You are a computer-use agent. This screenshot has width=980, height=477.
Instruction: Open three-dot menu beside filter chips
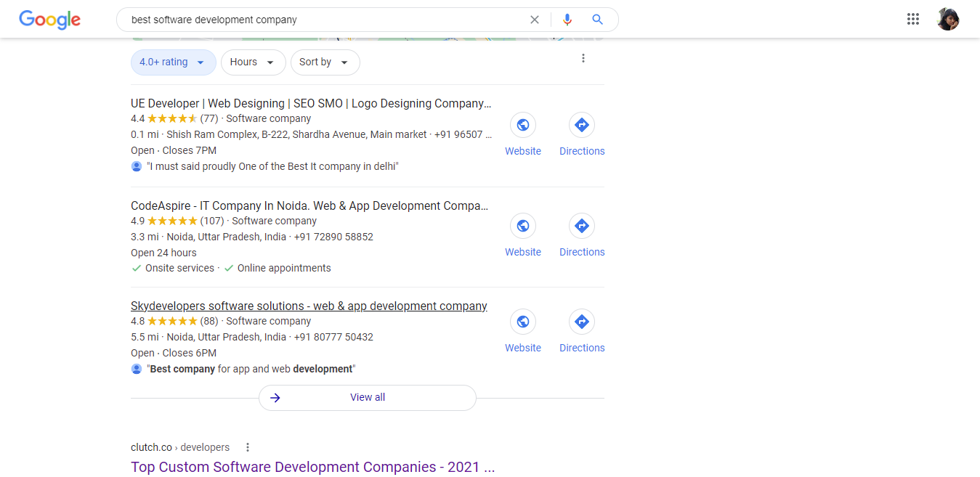click(x=583, y=58)
